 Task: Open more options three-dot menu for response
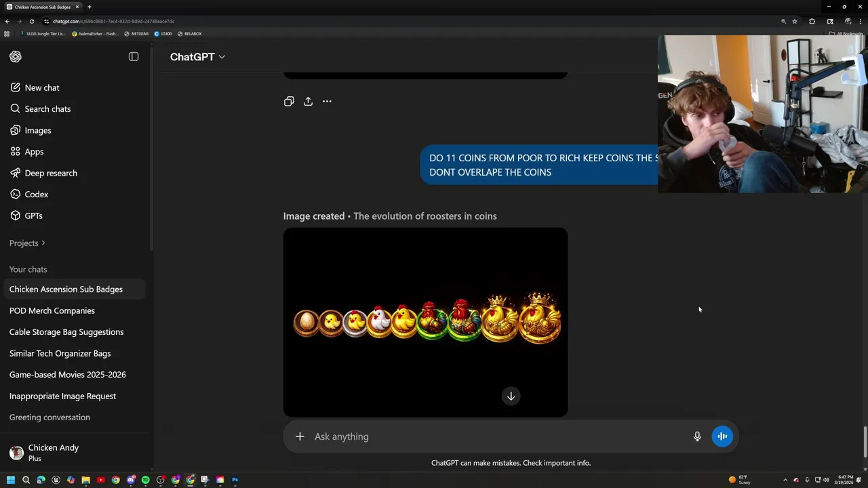[x=327, y=102]
